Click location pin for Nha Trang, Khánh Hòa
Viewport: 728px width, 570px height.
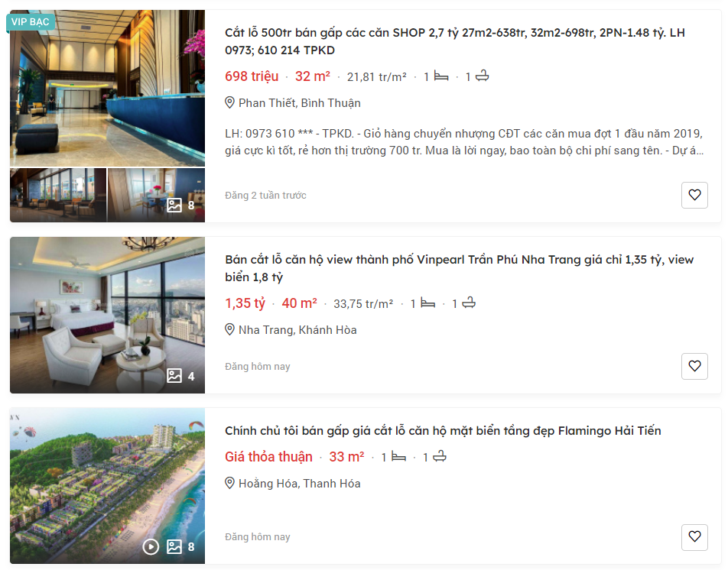tap(229, 330)
